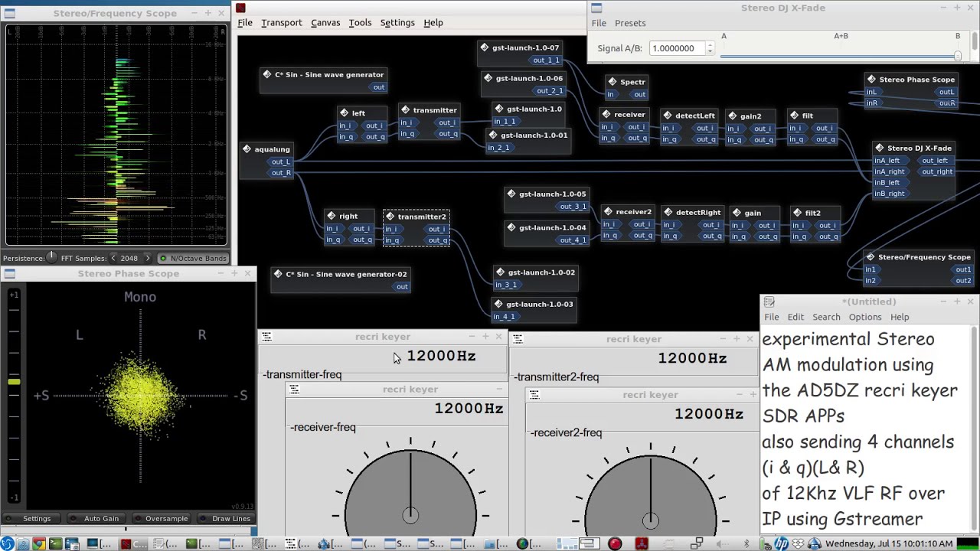Click the Sine wave generator-02 module icon
The height and width of the screenshot is (551, 980).
pyautogui.click(x=278, y=274)
